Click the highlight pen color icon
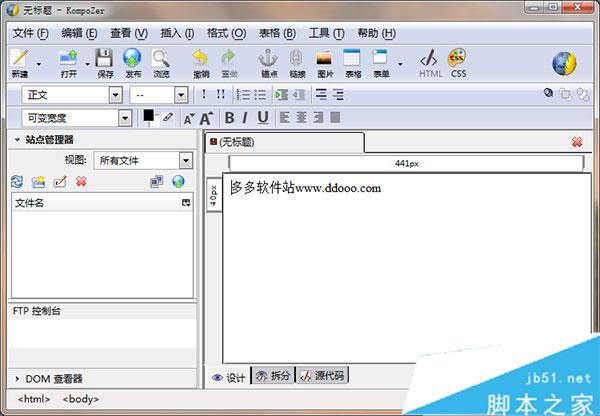Viewport: 600px width, 416px height. pos(168,117)
